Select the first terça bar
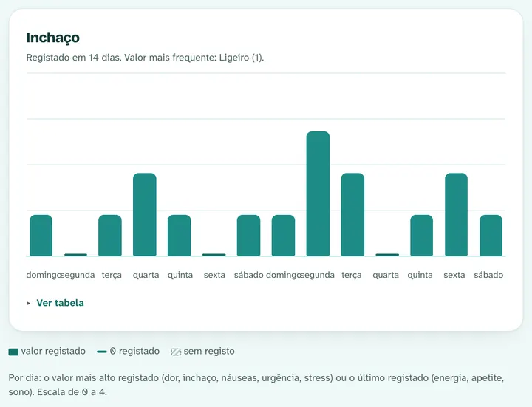This screenshot has width=532, height=407. tap(110, 236)
